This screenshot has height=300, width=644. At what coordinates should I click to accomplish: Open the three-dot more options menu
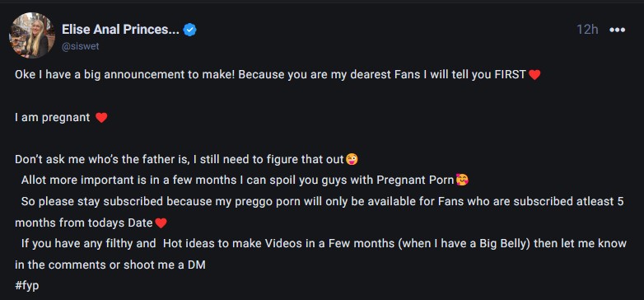(x=618, y=30)
